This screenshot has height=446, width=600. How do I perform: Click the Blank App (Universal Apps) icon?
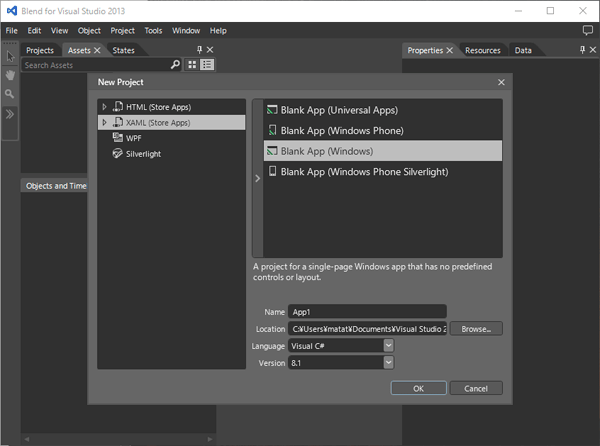tap(272, 110)
